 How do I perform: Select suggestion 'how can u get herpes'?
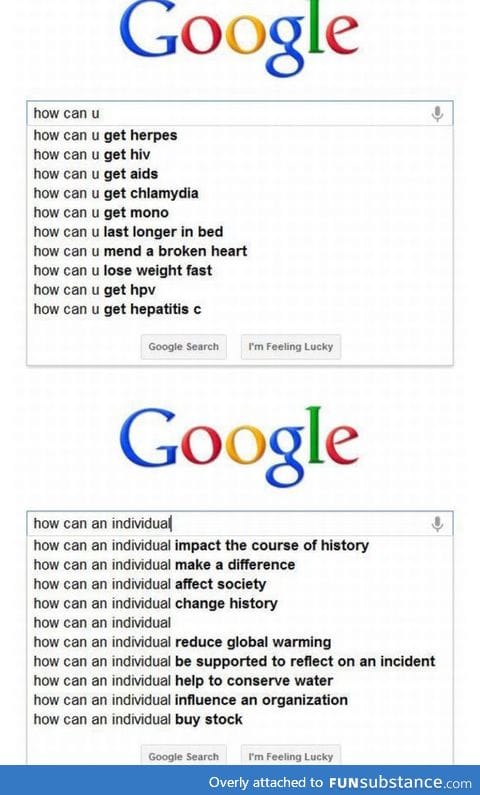(x=240, y=135)
